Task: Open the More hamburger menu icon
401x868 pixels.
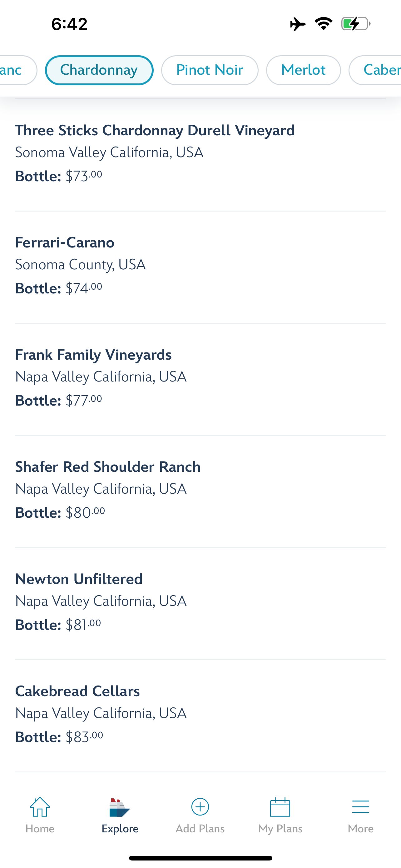Action: 361,807
